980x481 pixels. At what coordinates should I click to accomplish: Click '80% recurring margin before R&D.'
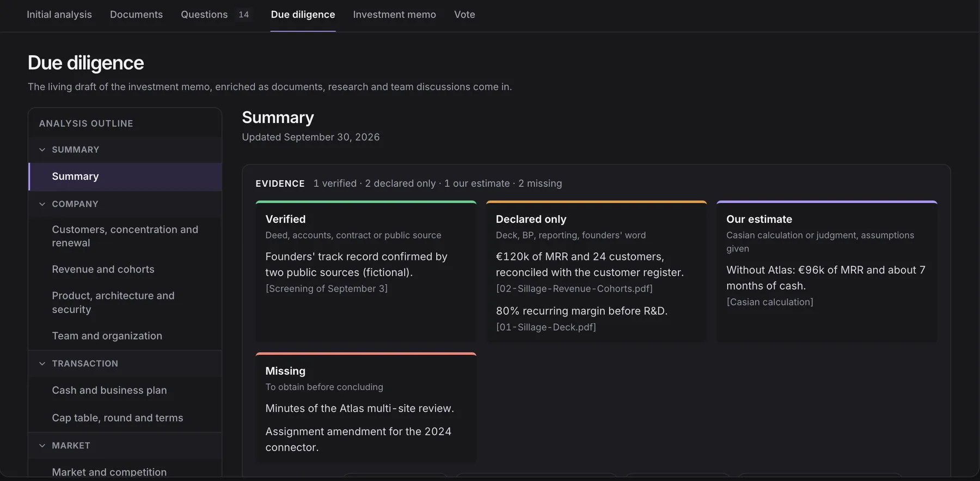click(581, 311)
